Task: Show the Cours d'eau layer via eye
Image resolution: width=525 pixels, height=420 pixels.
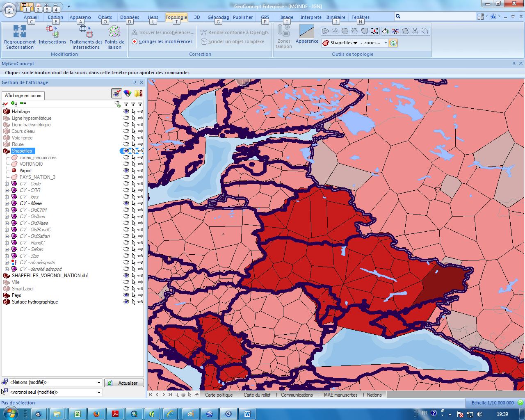Action: (126, 131)
